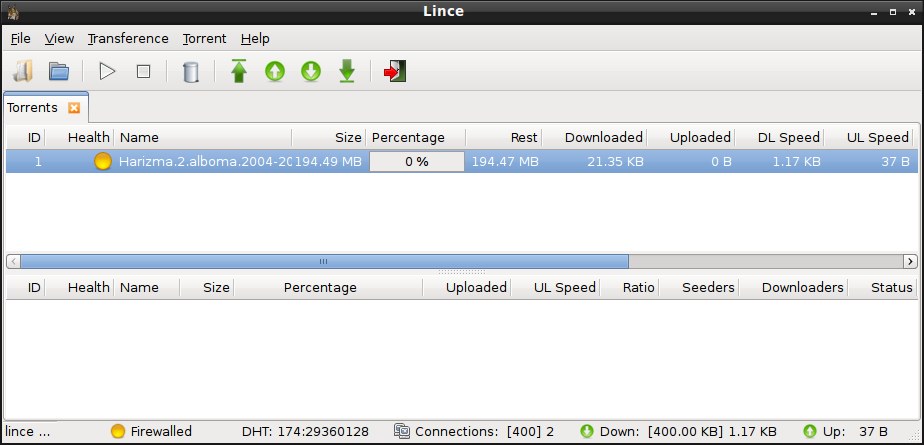
Task: Click the DHT: 174:29360128 status entry
Action: (305, 431)
